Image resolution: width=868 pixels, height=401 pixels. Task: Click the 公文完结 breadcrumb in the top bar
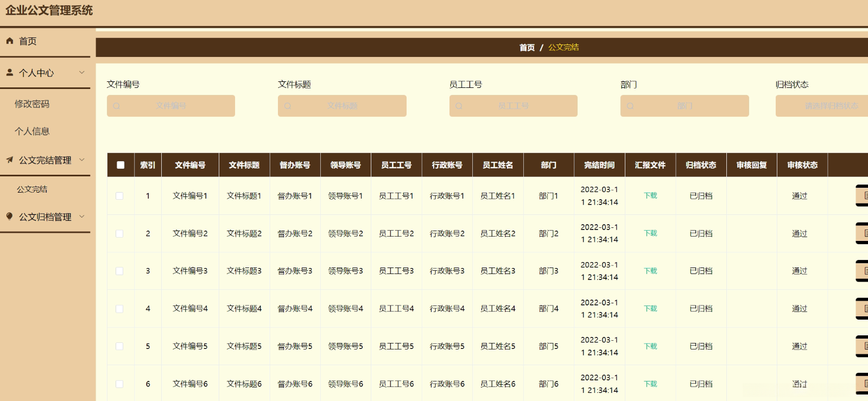pos(563,47)
